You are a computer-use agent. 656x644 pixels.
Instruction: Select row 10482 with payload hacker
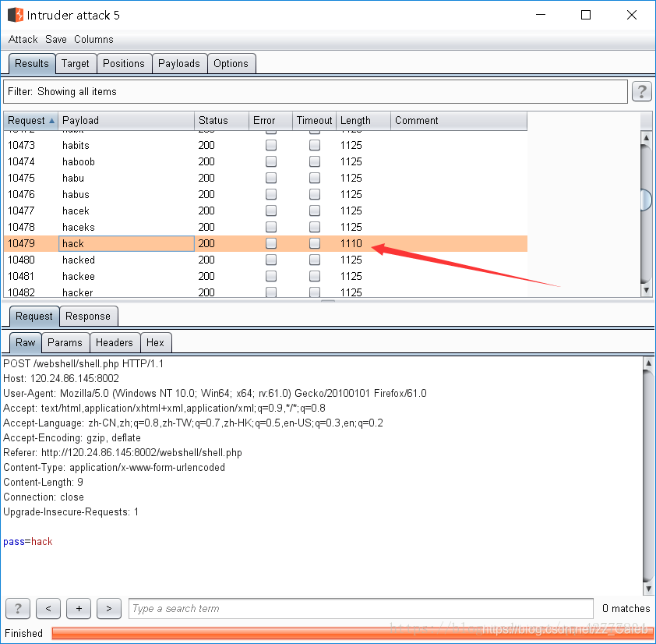265,292
